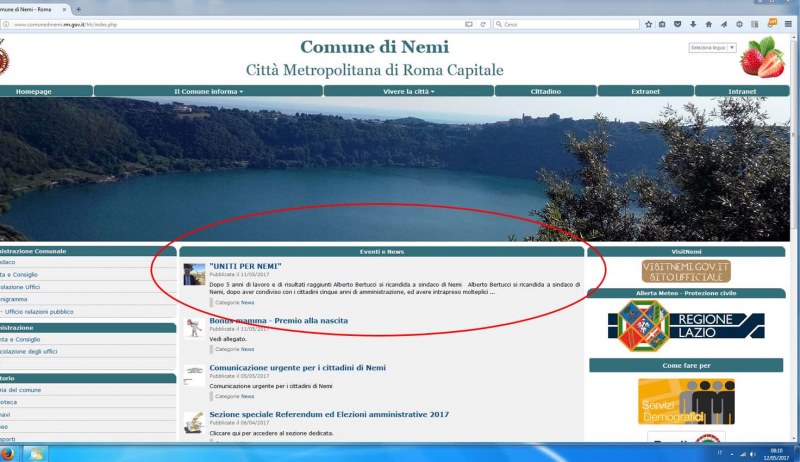Click the municipal coat of arms logo

pyautogui.click(x=4, y=58)
